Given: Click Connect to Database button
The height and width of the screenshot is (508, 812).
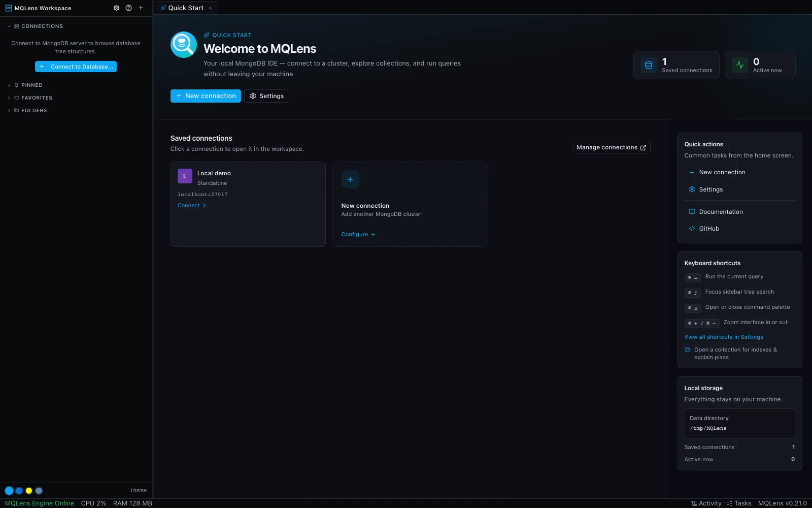Looking at the screenshot, I should 76,67.
